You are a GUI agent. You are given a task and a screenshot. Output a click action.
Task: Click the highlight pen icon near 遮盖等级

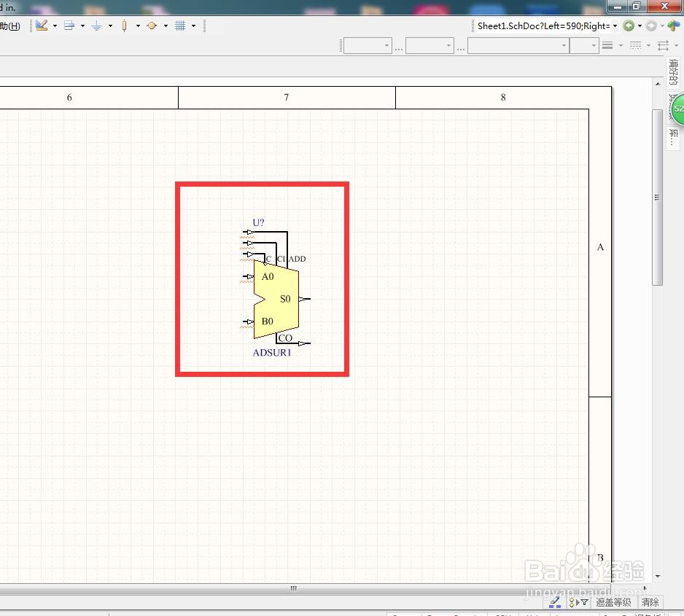point(555,602)
